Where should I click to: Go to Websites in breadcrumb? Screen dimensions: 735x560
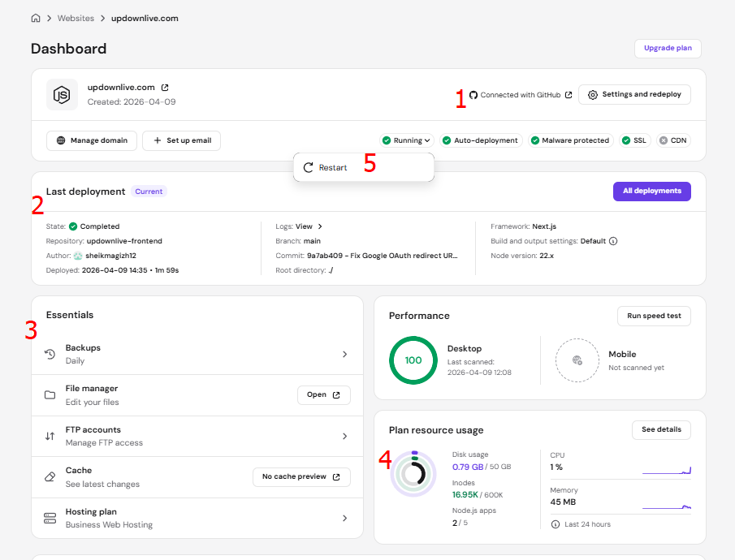(x=74, y=18)
